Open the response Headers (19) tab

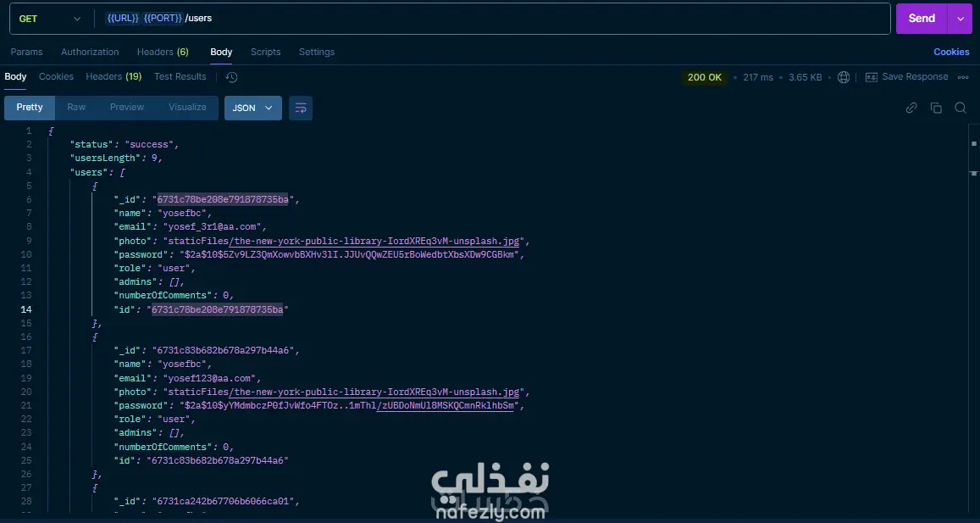(114, 76)
